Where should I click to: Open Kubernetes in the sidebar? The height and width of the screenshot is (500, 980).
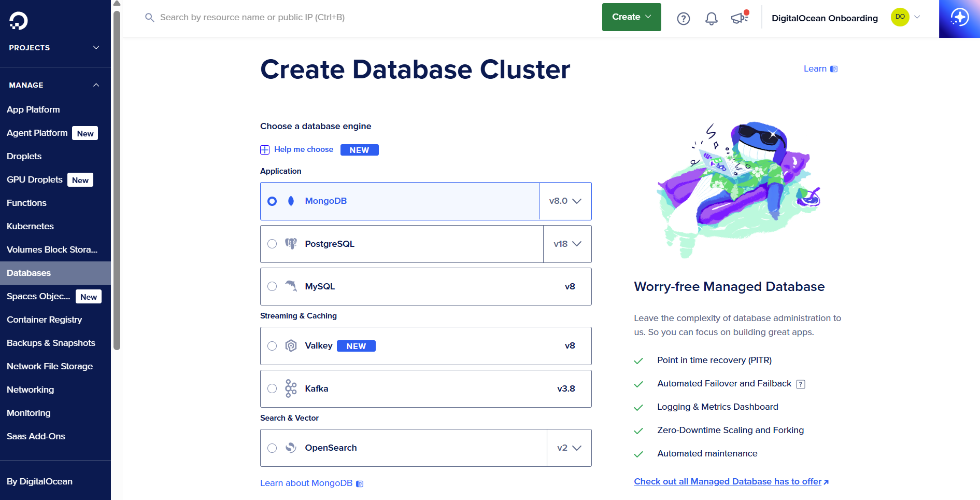point(30,226)
